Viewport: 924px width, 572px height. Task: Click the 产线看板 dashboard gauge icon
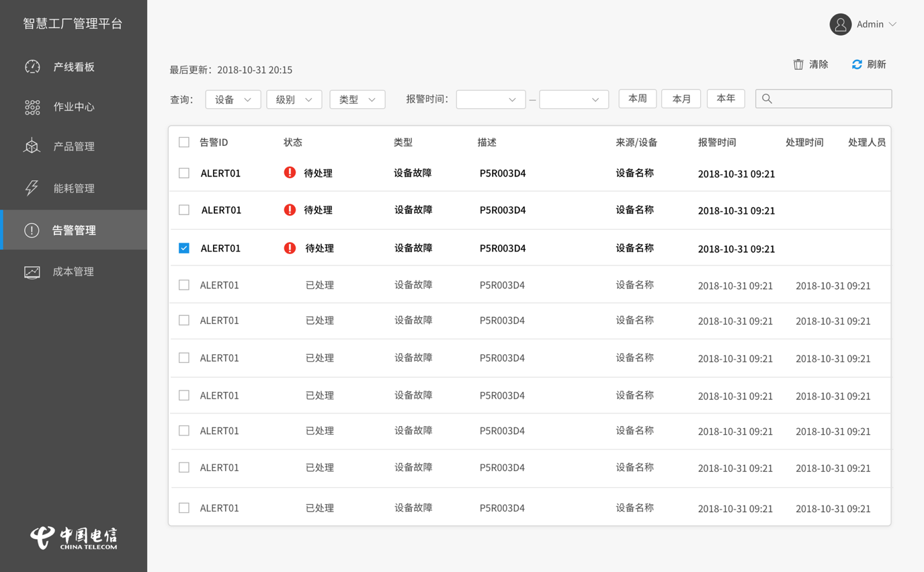tap(32, 67)
